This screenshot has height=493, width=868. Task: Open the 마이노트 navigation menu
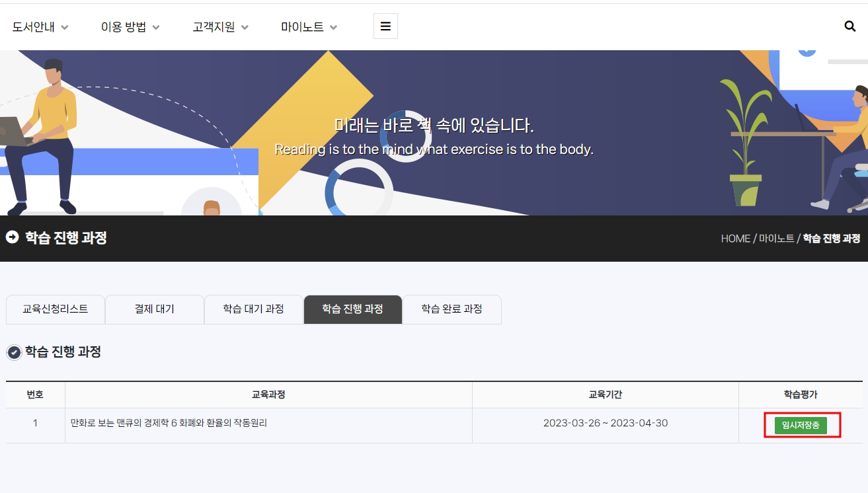click(309, 27)
